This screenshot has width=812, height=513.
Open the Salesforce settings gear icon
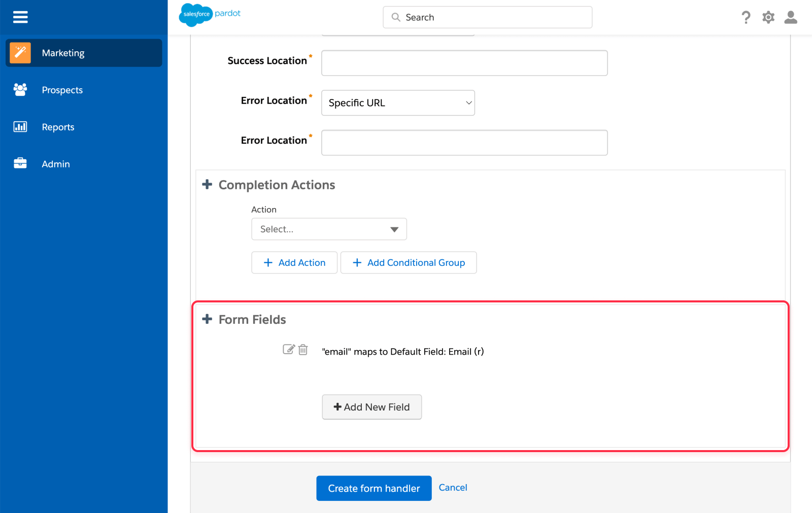point(768,17)
